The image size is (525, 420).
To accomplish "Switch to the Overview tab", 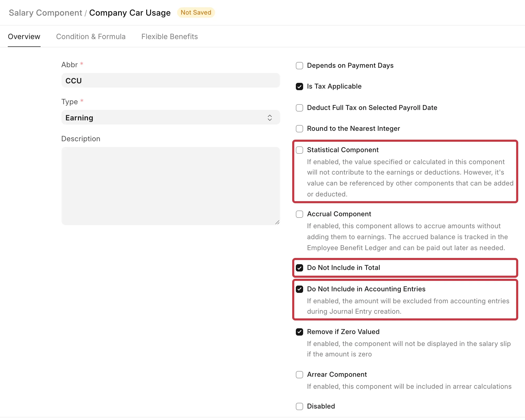I will 24,36.
